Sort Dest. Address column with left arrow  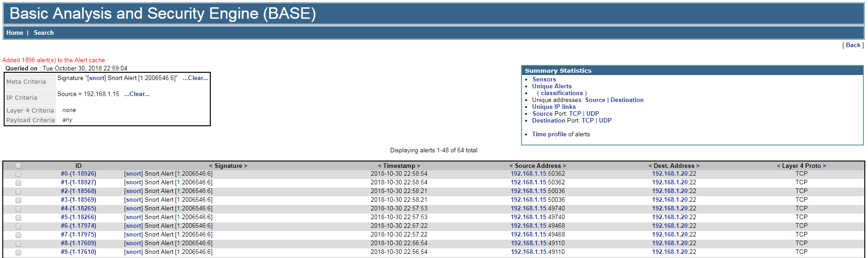pyautogui.click(x=650, y=166)
